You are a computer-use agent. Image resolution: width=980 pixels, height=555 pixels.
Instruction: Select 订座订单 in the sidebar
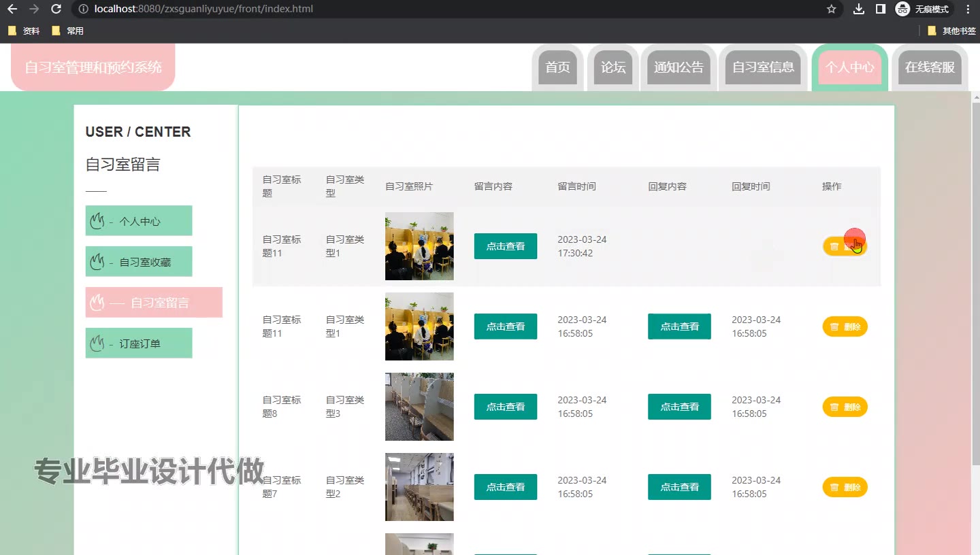(139, 343)
